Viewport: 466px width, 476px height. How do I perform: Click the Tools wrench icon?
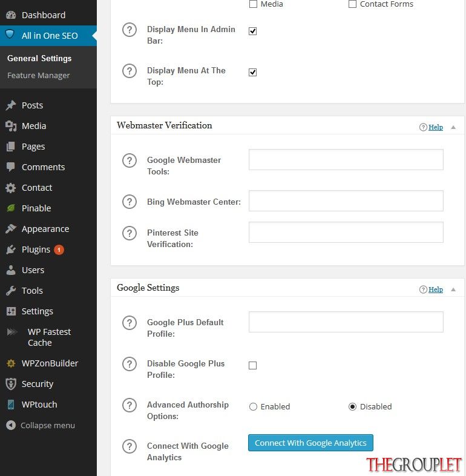click(11, 291)
